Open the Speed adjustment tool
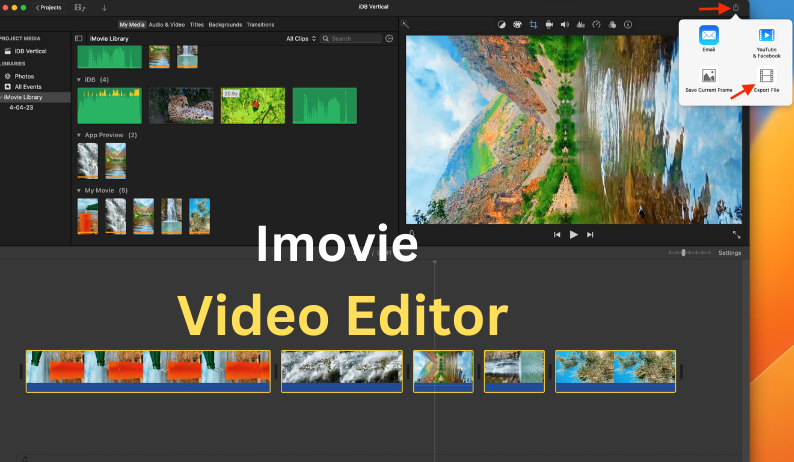794x462 pixels. (597, 24)
